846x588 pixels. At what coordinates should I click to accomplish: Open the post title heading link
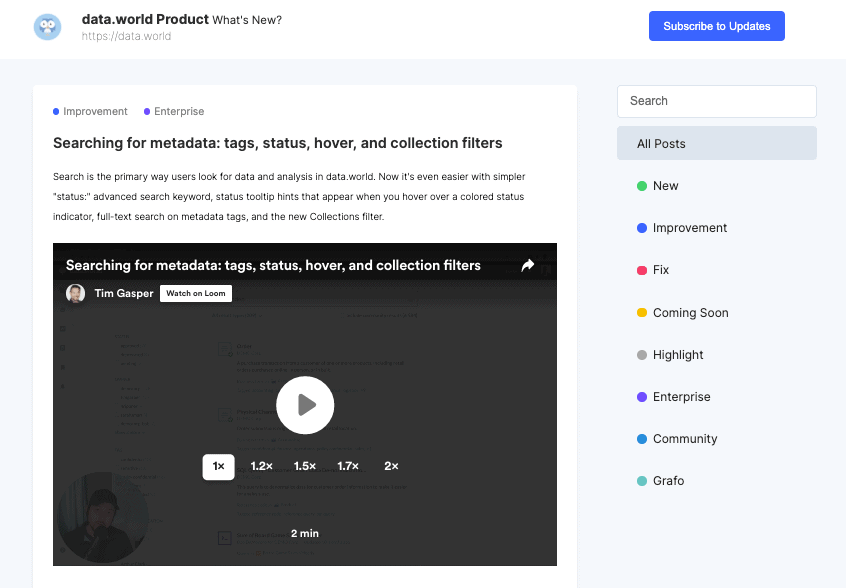(277, 143)
